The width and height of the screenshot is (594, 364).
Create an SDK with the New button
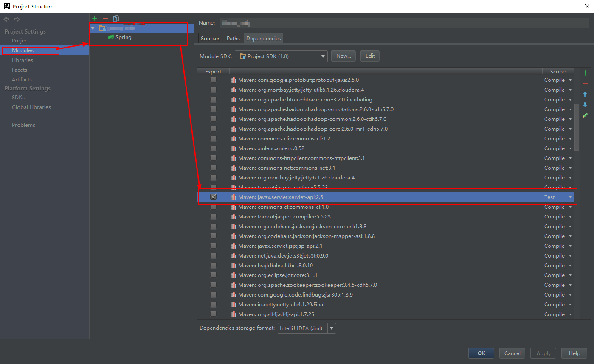343,56
